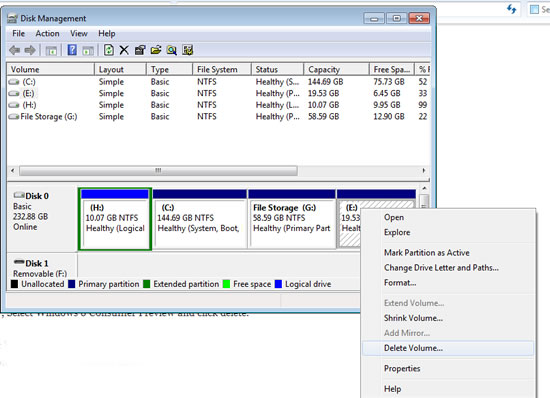Choose Format... from the context menu
The image size is (550, 398).
(449, 283)
